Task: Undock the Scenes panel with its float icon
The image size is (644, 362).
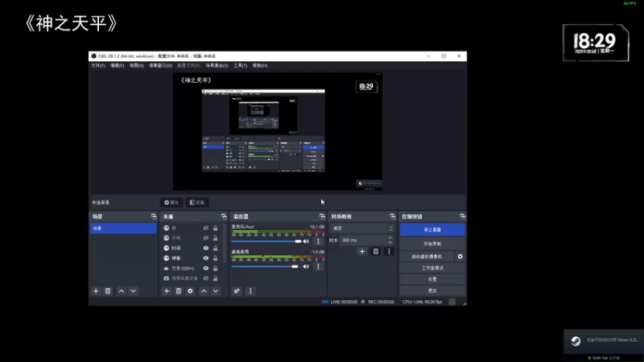Action: point(154,216)
